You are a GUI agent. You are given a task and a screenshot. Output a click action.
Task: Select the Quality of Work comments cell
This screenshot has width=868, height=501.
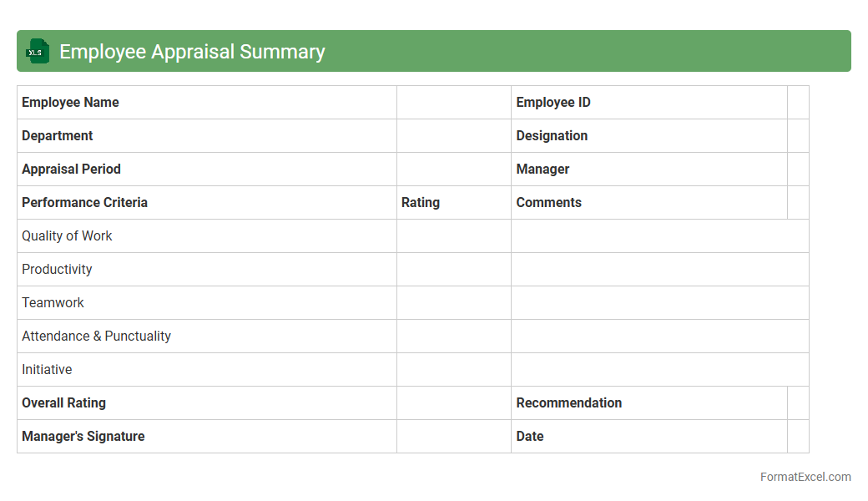[x=659, y=236]
